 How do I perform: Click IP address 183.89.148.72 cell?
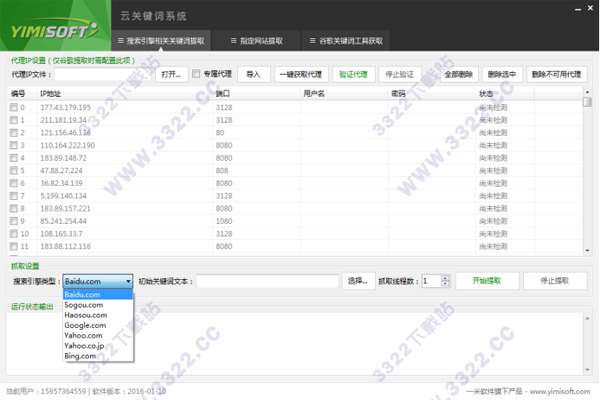tap(64, 158)
